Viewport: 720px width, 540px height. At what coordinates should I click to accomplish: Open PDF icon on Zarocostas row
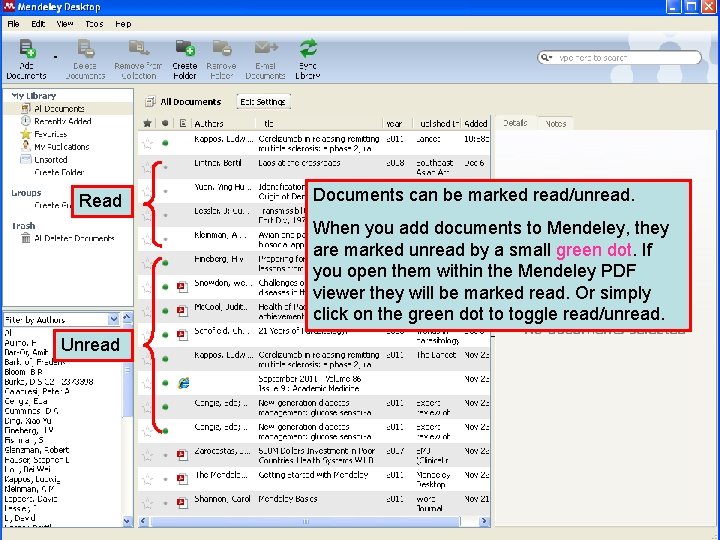[182, 455]
